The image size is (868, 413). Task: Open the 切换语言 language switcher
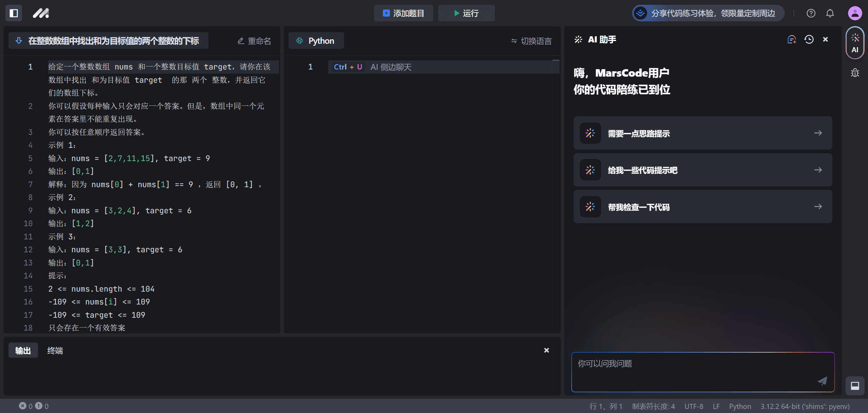click(532, 41)
